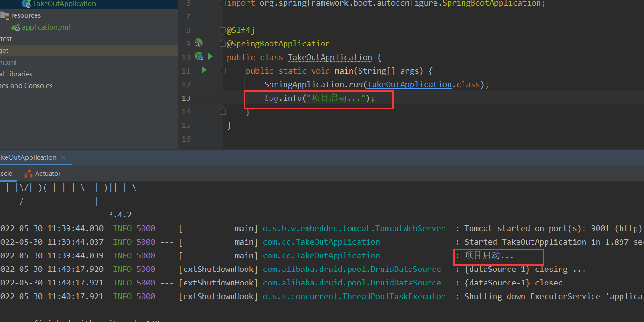
Task: Click "Shutting down ExecutorService" log message
Action: 554,296
